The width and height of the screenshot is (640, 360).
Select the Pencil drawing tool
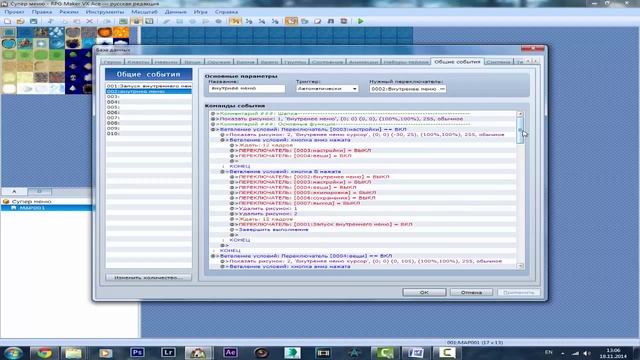pyautogui.click(x=166, y=21)
